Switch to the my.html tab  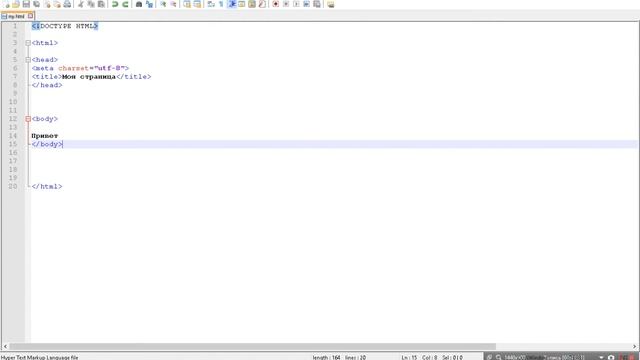(x=16, y=16)
